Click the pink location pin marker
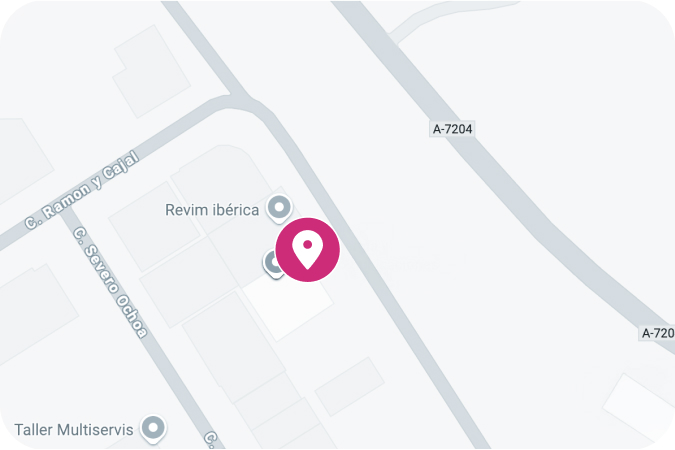675x450 pixels. pos(307,250)
